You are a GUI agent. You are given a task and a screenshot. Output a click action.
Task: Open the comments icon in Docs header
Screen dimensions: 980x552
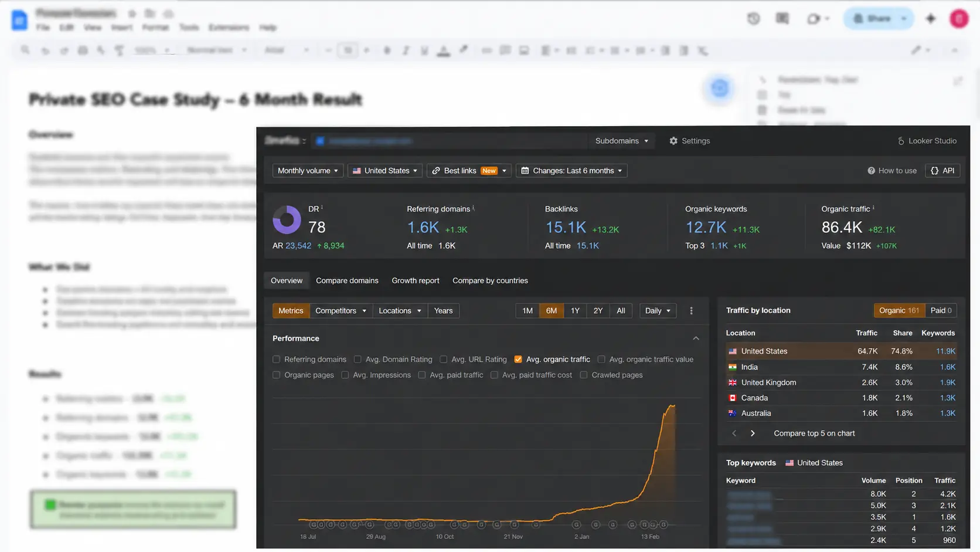(782, 19)
